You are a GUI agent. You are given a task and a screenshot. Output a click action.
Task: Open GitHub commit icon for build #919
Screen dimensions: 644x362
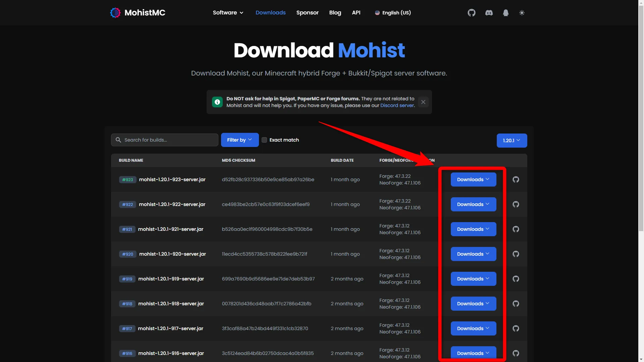(x=516, y=279)
